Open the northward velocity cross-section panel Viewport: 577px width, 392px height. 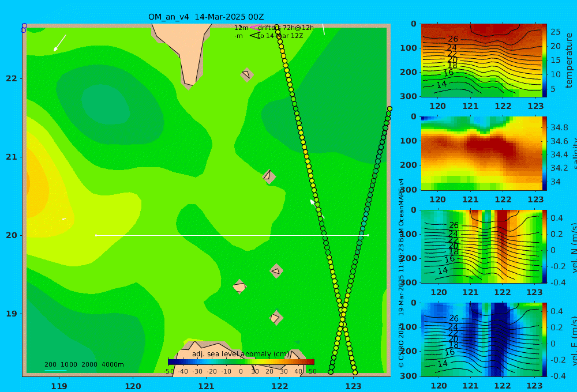click(481, 246)
